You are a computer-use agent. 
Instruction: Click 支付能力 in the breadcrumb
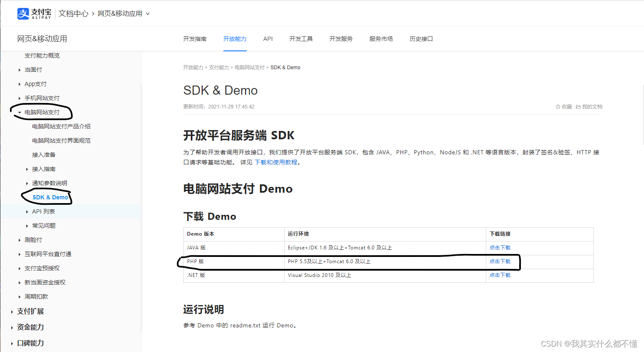coord(219,68)
